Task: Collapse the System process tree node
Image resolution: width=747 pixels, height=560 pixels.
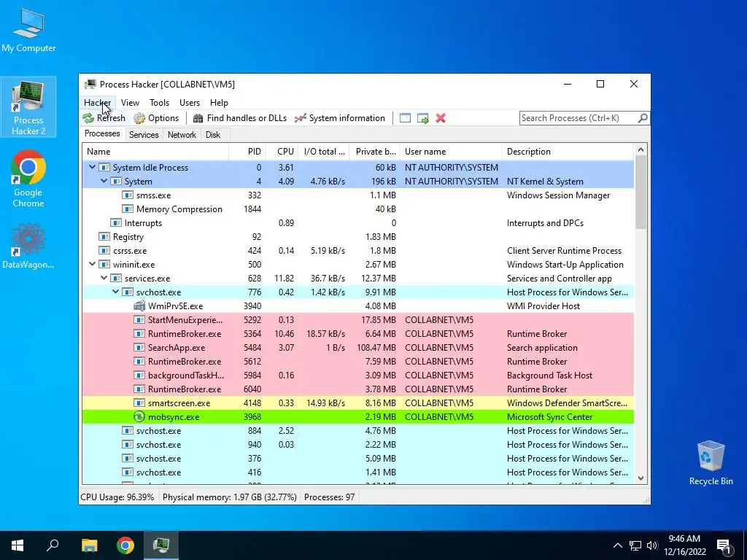Action: point(104,181)
